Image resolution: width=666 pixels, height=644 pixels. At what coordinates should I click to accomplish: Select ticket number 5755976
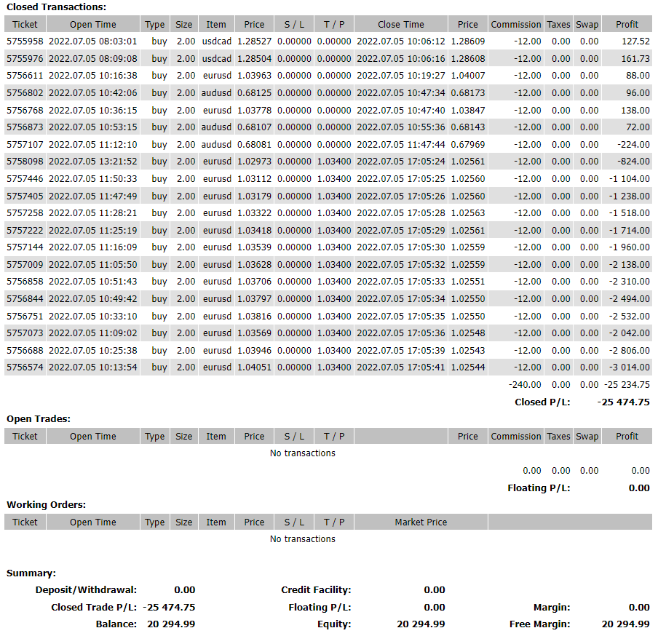[x=25, y=59]
